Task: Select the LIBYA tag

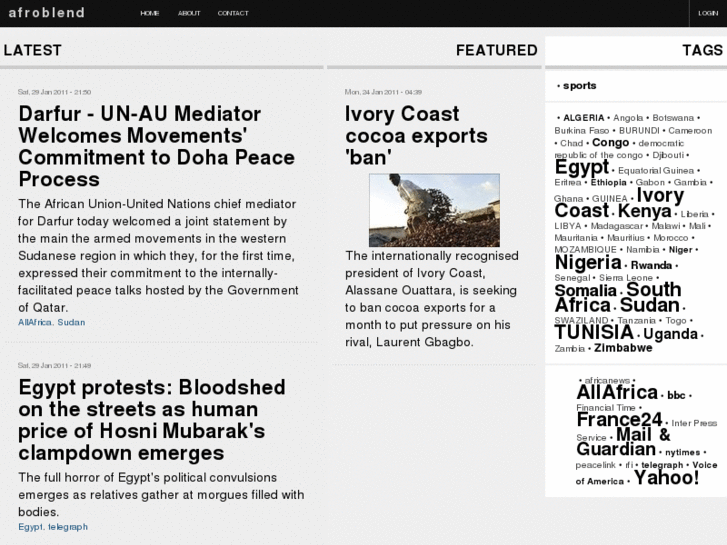Action: click(568, 226)
